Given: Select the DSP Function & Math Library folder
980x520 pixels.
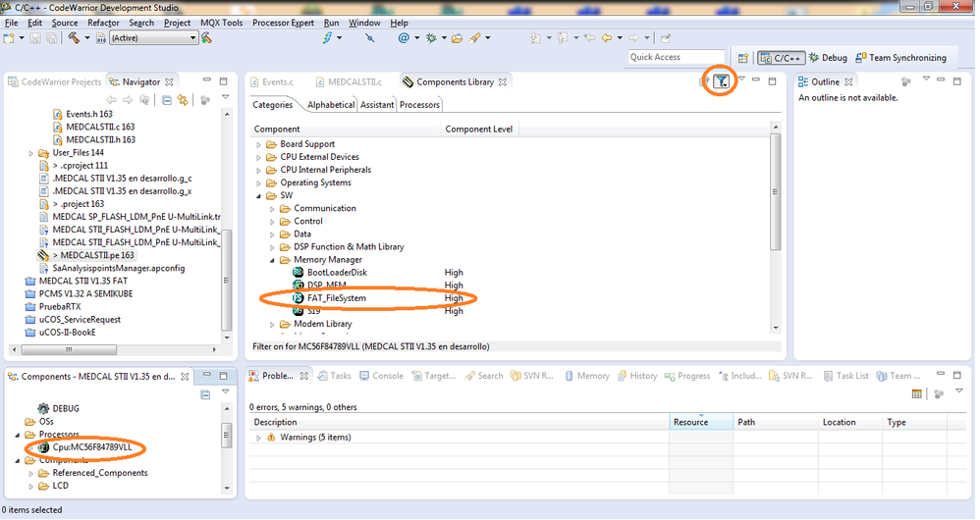Looking at the screenshot, I should (x=349, y=247).
